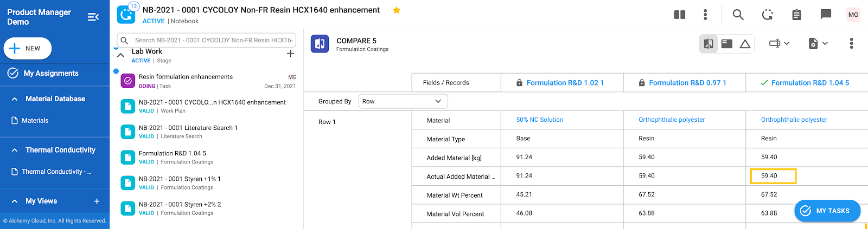Add item to Lab Work with plus icon
Image resolution: width=868 pixels, height=229 pixels.
coord(290,54)
